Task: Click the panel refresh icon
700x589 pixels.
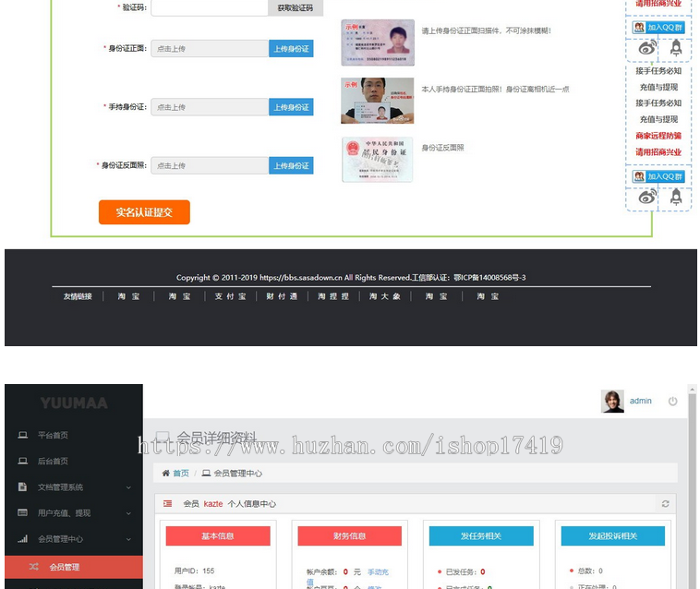Action: 665,504
